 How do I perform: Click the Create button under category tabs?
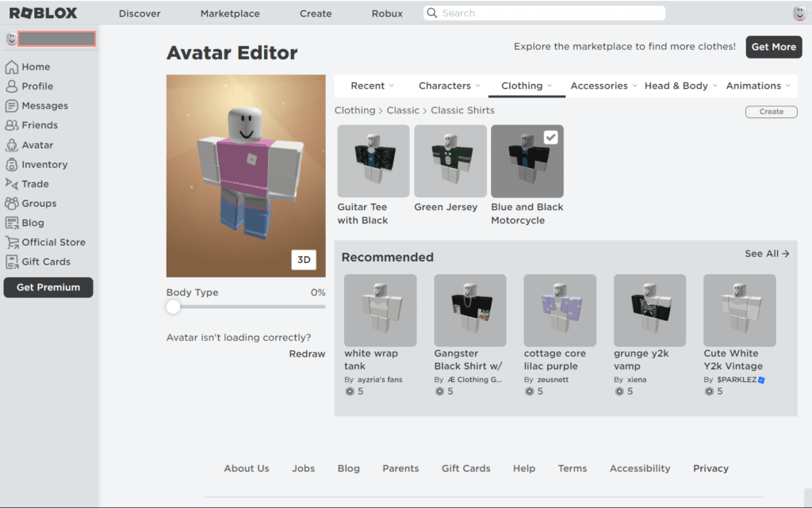tap(771, 112)
